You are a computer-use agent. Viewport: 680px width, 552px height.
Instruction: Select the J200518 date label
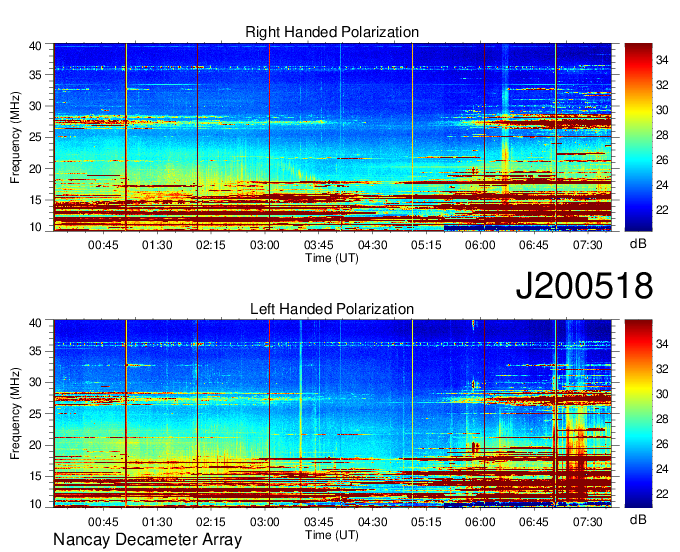584,285
